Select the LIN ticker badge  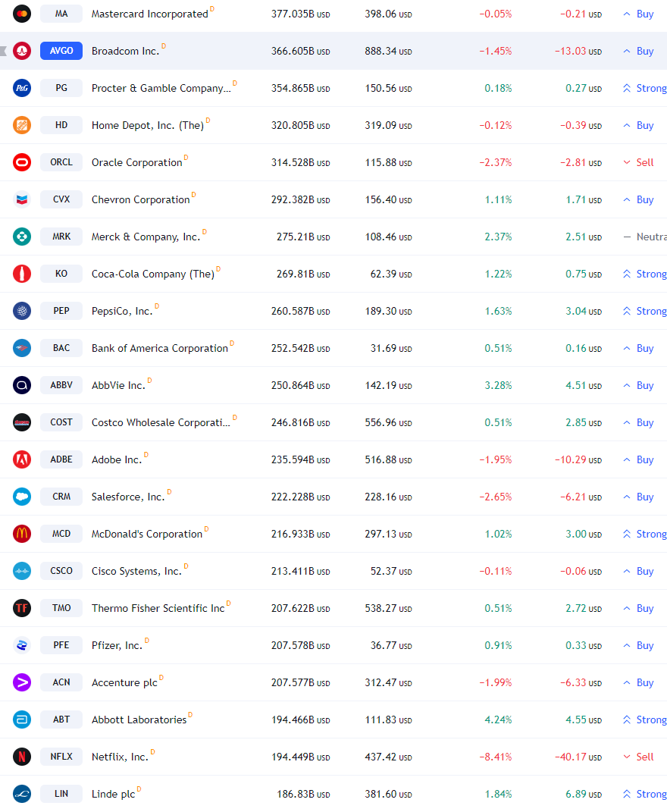click(61, 794)
